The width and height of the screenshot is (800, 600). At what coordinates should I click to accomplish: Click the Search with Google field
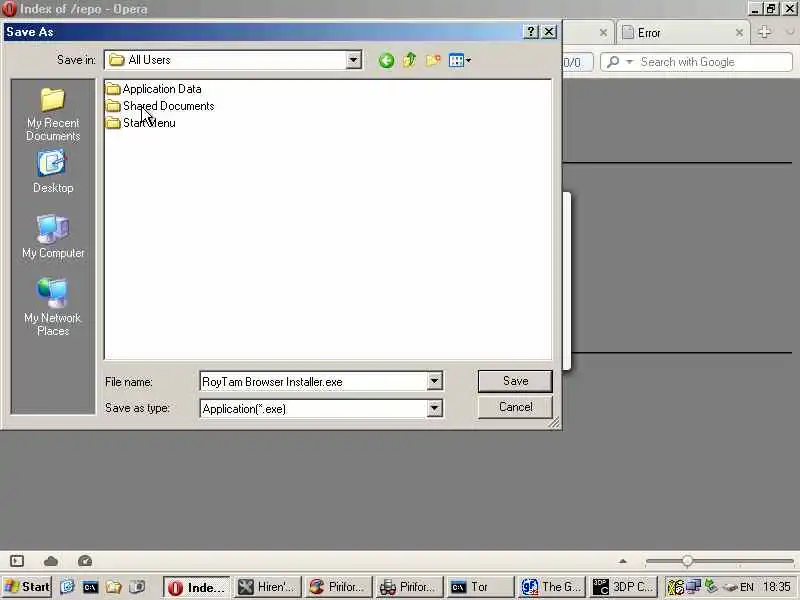coord(714,62)
